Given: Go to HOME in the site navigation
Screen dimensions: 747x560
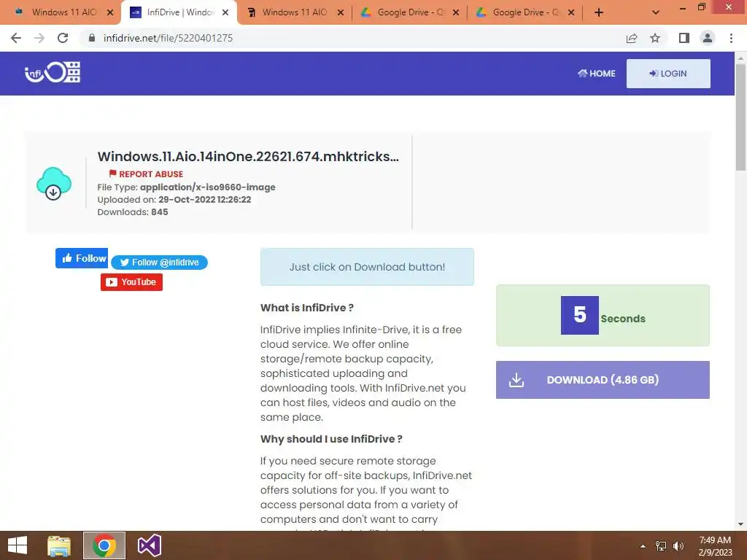Looking at the screenshot, I should tap(597, 74).
